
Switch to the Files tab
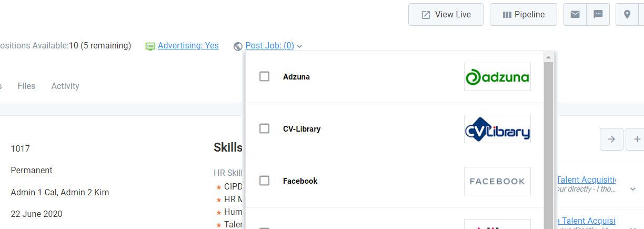pyautogui.click(x=26, y=86)
